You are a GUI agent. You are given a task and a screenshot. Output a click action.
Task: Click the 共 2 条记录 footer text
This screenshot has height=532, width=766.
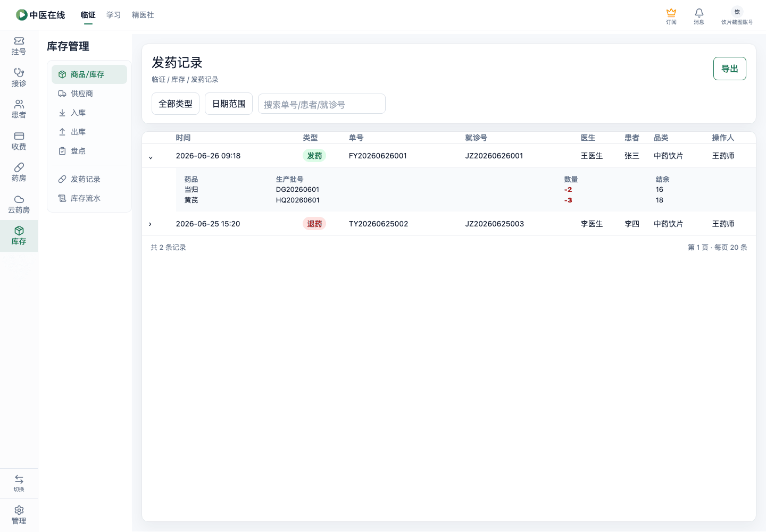tap(169, 247)
